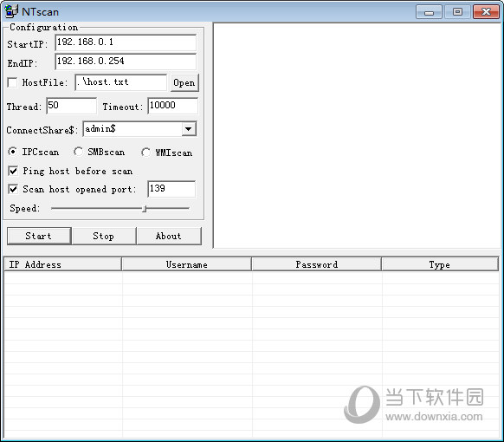Viewport: 504px width, 442px height.
Task: Click the Password column header
Action: pos(317,264)
